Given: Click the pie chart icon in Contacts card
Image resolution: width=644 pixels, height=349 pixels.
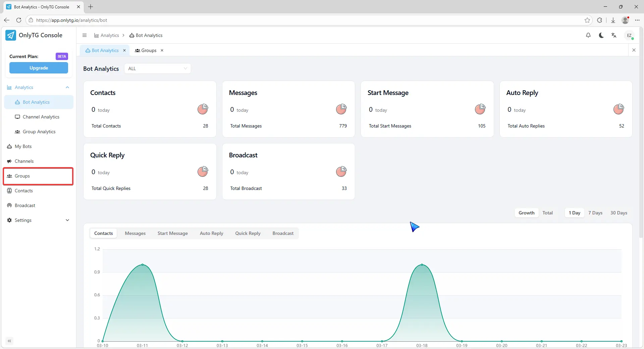Looking at the screenshot, I should coord(203,109).
